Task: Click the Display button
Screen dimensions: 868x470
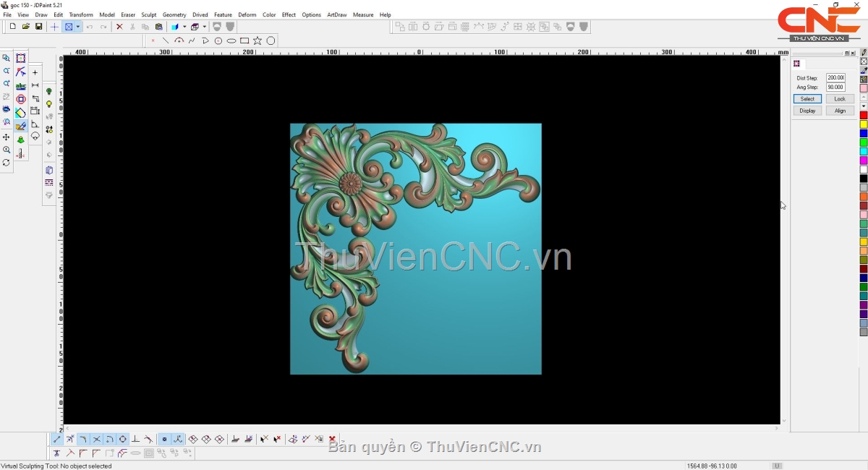Action: pos(807,111)
